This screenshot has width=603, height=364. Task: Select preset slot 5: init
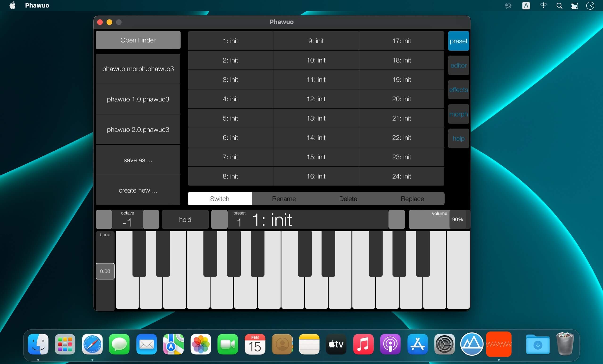(230, 118)
